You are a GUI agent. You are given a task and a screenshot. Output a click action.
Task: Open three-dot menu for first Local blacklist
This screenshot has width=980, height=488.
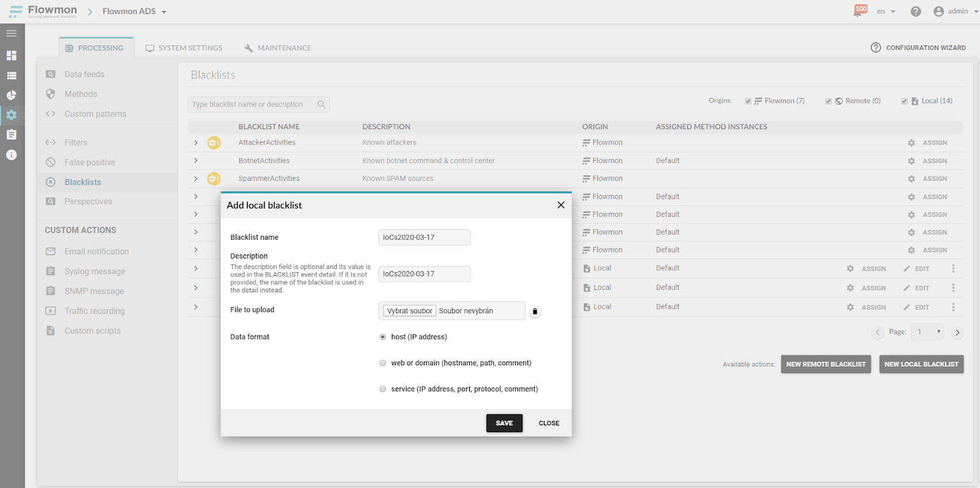953,269
